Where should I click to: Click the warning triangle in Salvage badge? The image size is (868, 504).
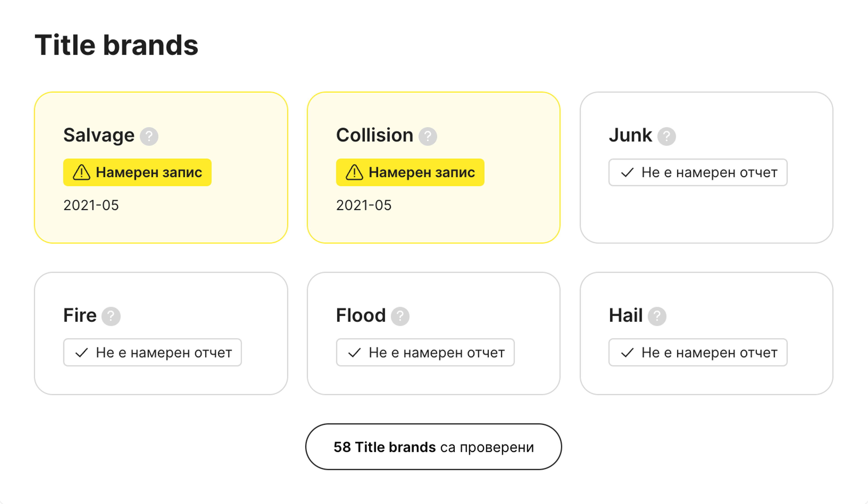tap(82, 172)
